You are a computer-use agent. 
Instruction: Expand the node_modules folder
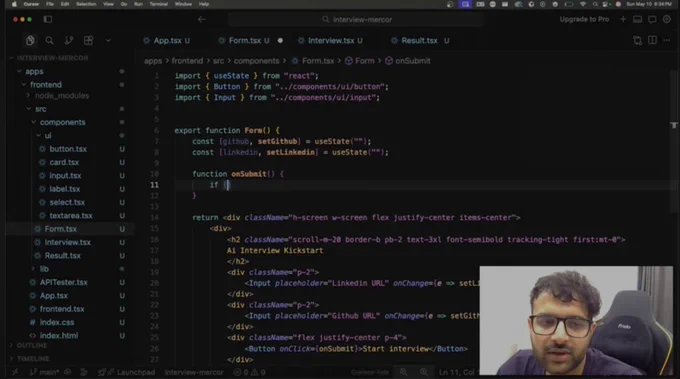pos(62,95)
